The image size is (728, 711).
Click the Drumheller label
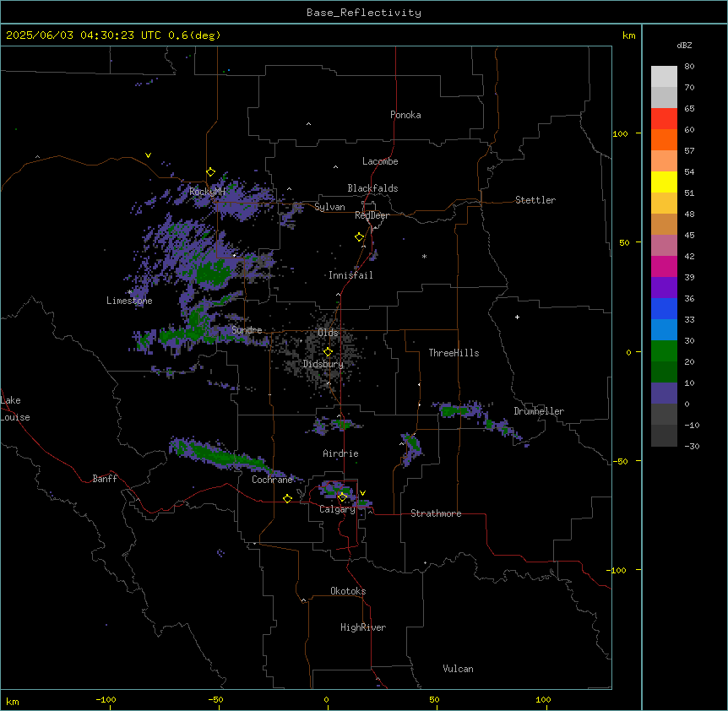click(x=539, y=411)
